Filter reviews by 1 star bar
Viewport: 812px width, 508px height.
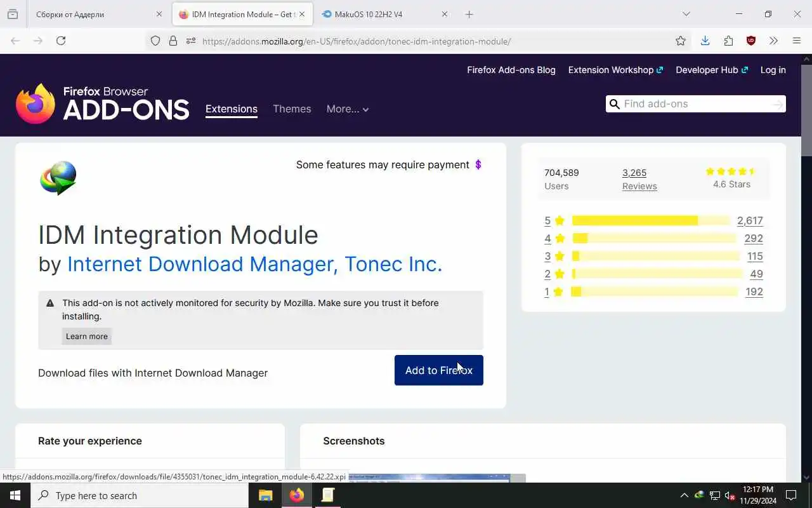tap(655, 291)
